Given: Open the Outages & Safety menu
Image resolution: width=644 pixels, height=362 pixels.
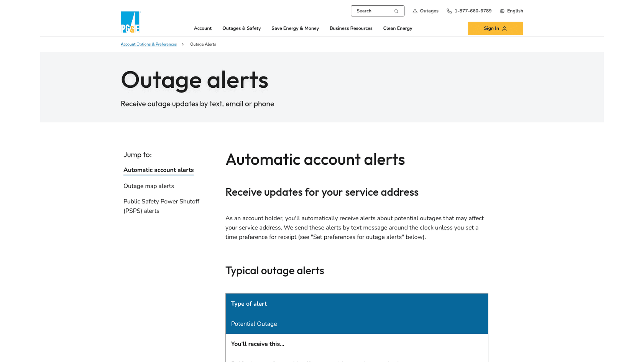Looking at the screenshot, I should [x=242, y=28].
